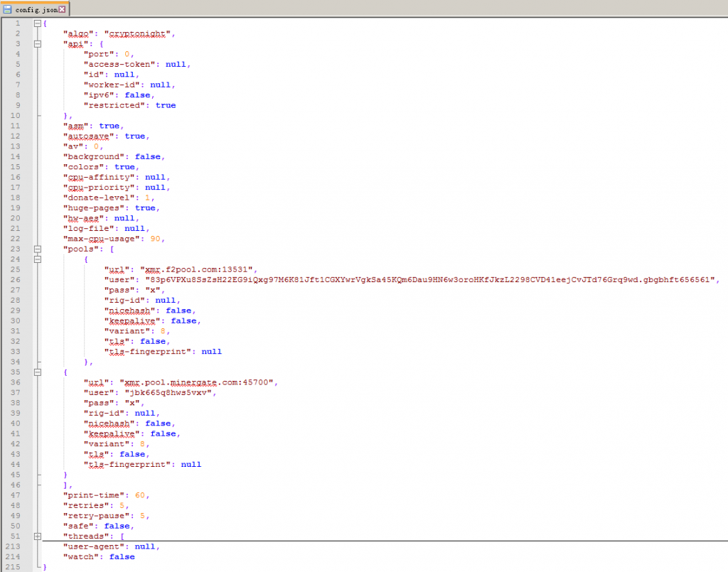Screen dimensions: 728x572
Task: Click line number 23 in the margin
Action: pos(17,249)
